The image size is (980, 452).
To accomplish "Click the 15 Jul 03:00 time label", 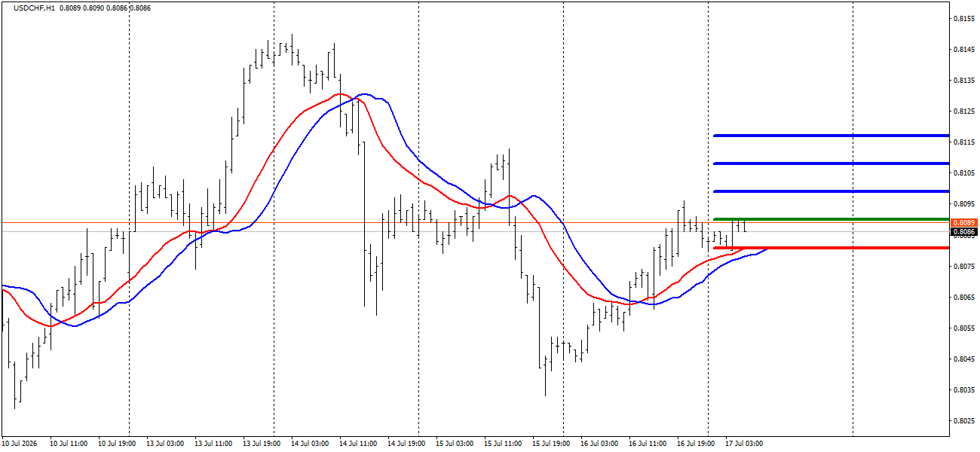I will point(455,444).
